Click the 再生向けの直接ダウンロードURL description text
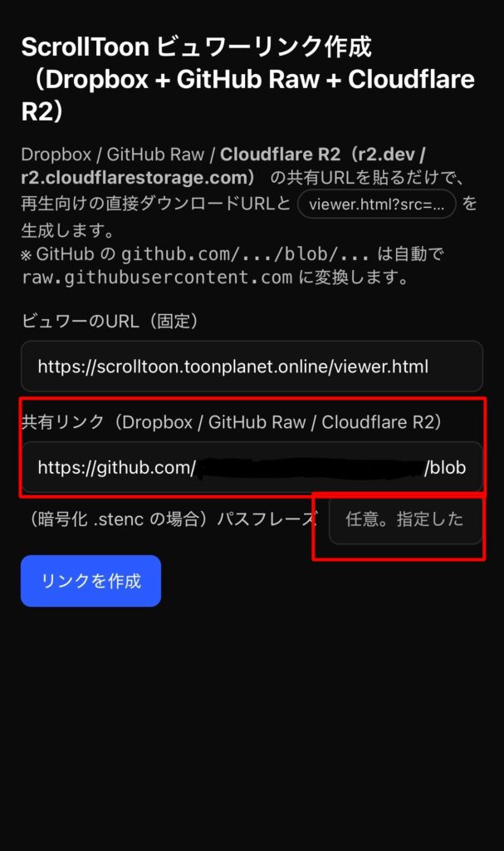Screen dimensions: 504x851 [156, 204]
